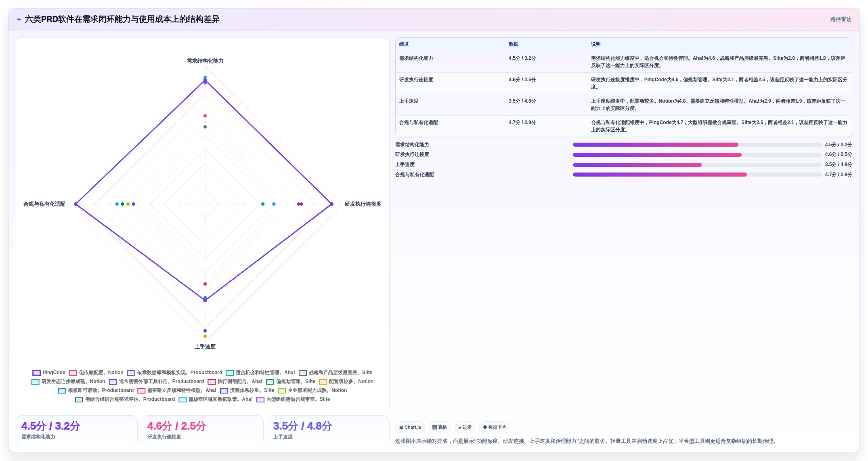868x461 pixels.
Task: Click the 表格 chip with grid icon
Action: (440, 427)
